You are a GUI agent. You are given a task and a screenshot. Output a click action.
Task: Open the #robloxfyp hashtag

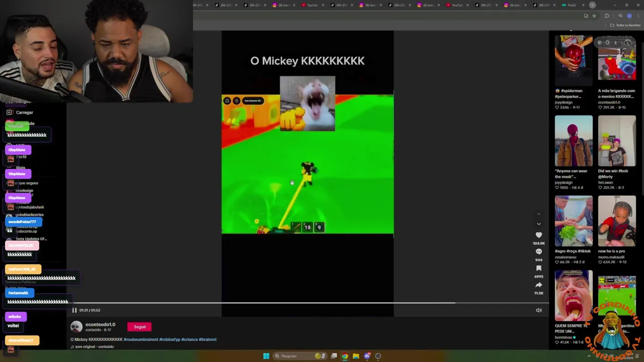(x=169, y=339)
